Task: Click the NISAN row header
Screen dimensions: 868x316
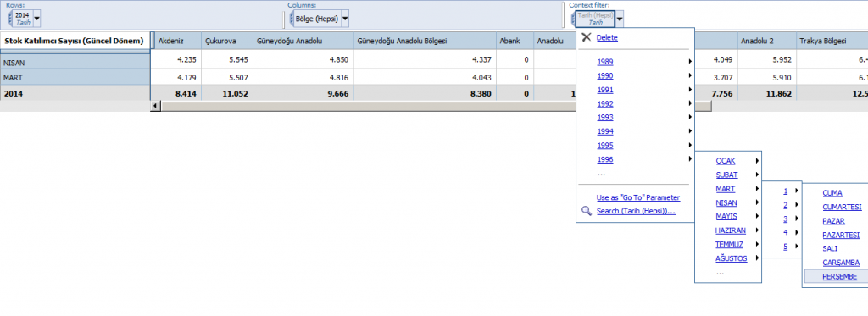Action: coord(75,63)
